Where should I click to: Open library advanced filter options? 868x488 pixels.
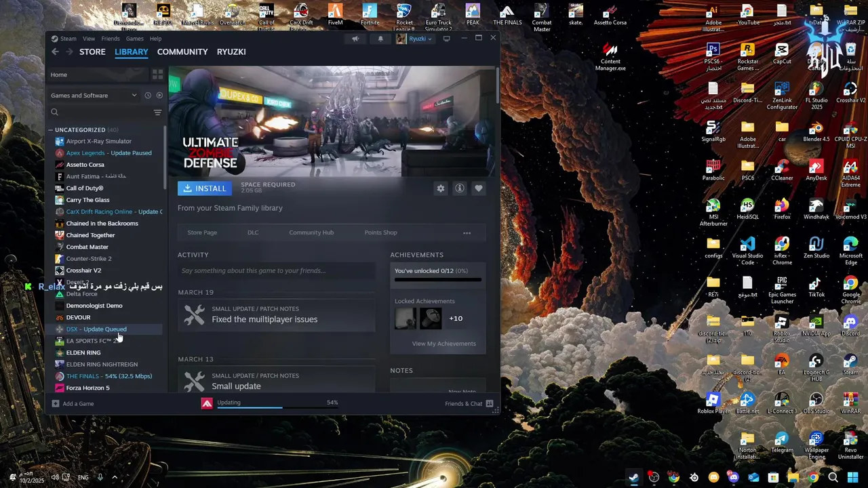[x=157, y=113]
